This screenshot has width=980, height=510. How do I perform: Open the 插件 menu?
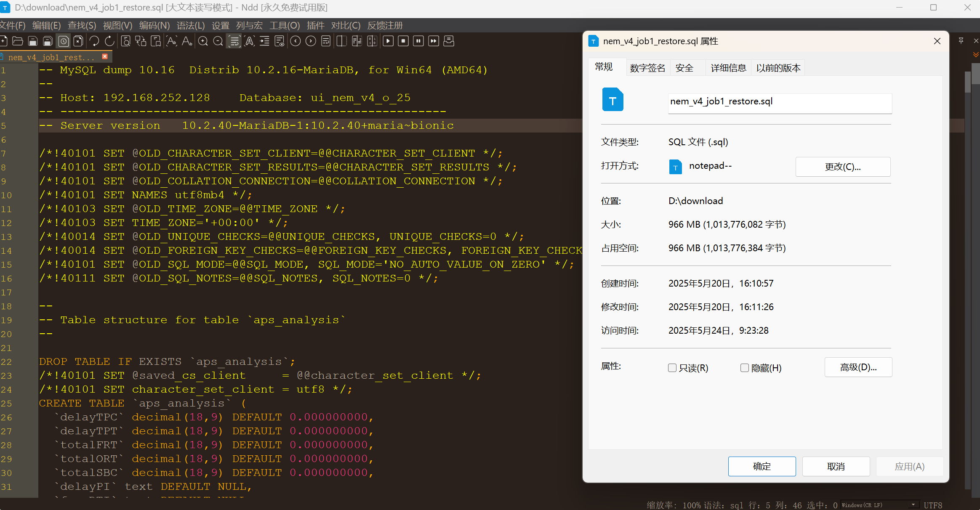click(315, 25)
